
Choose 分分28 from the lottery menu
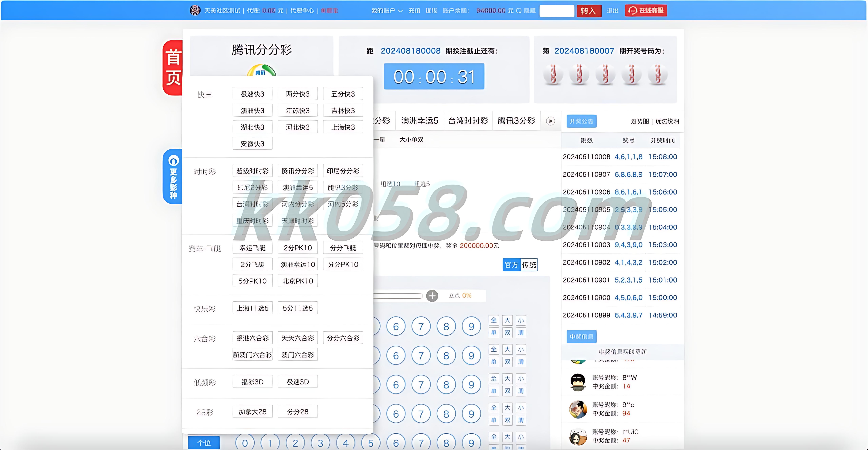click(x=298, y=412)
